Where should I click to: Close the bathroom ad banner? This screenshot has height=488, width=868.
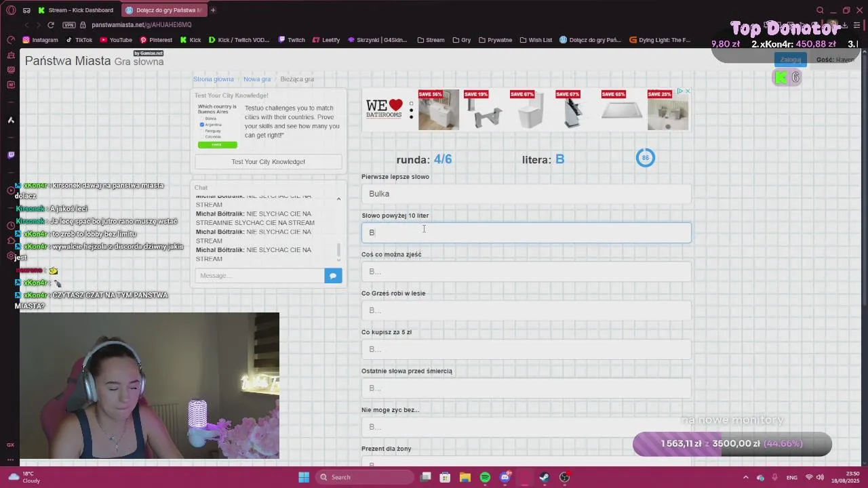click(x=688, y=91)
